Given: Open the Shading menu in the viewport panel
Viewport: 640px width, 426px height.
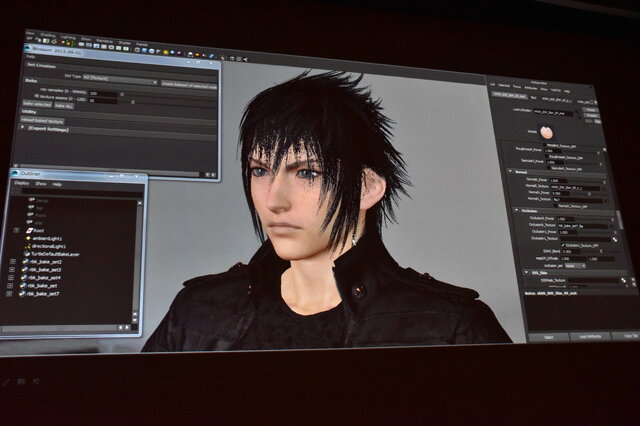Looking at the screenshot, I should [47, 35].
